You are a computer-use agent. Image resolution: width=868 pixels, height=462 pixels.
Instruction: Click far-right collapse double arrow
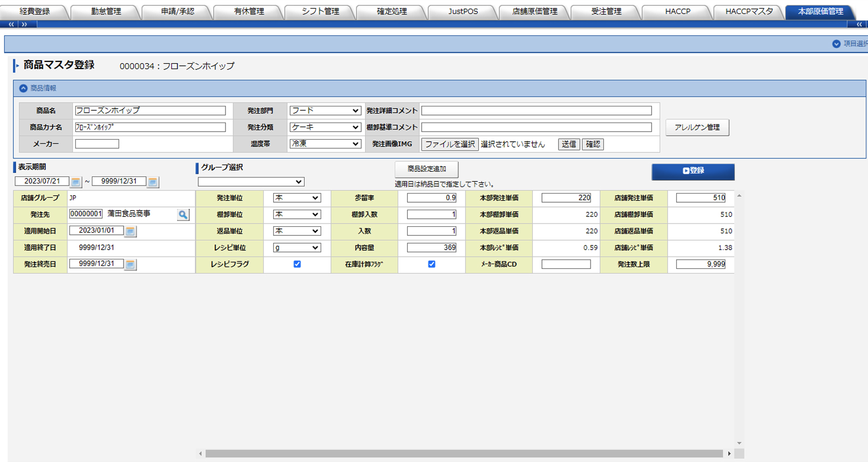point(859,24)
